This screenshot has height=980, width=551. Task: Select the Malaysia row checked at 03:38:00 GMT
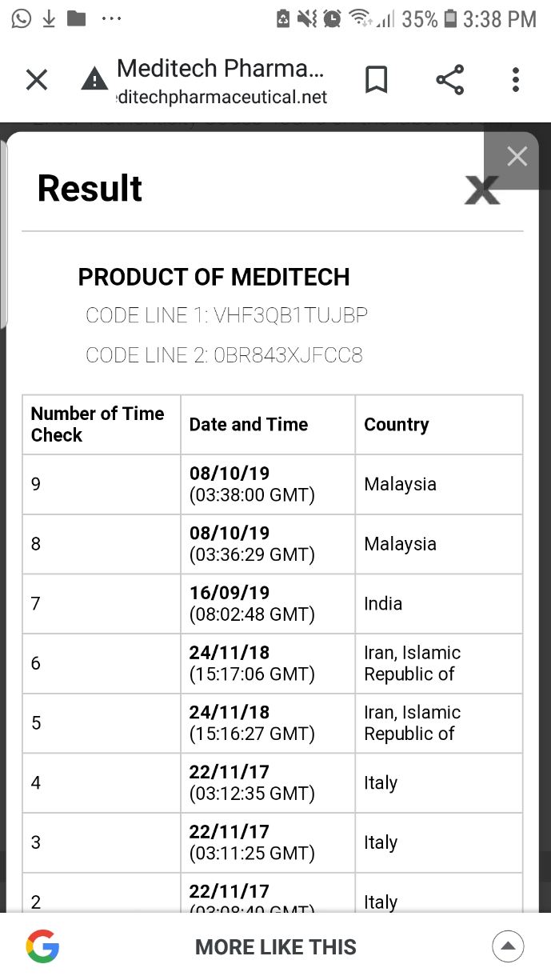click(x=275, y=484)
